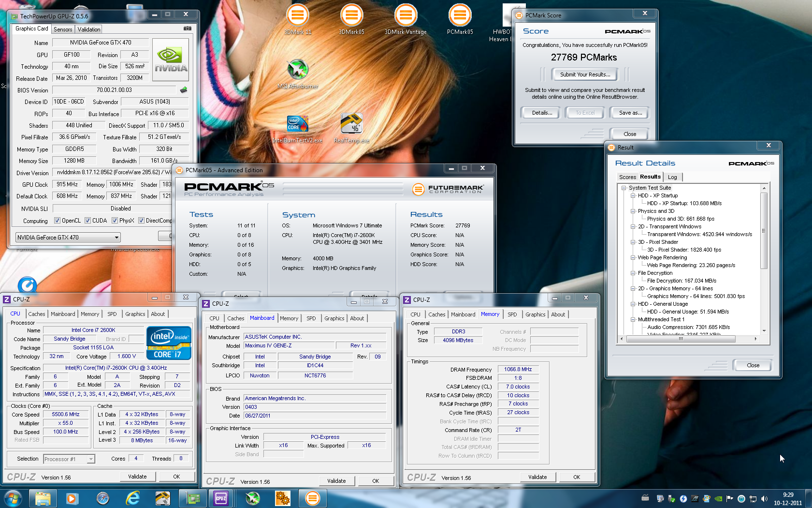Open the Caches tab in left CPU-Z window

[x=36, y=314]
